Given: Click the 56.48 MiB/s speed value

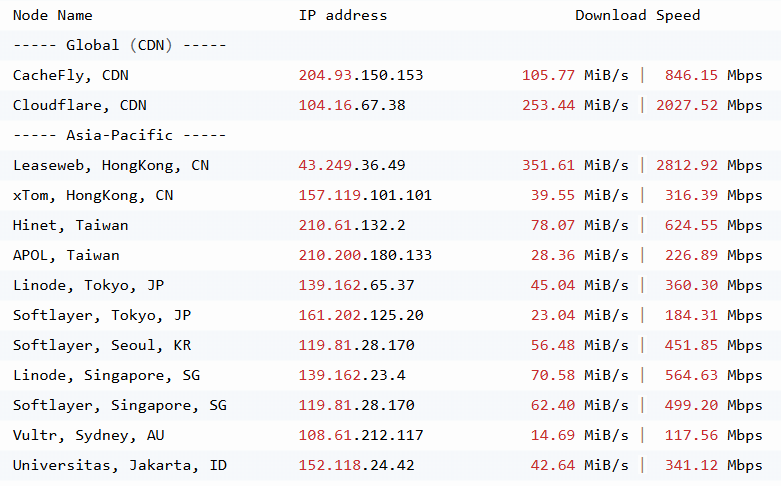Looking at the screenshot, I should click(580, 346).
